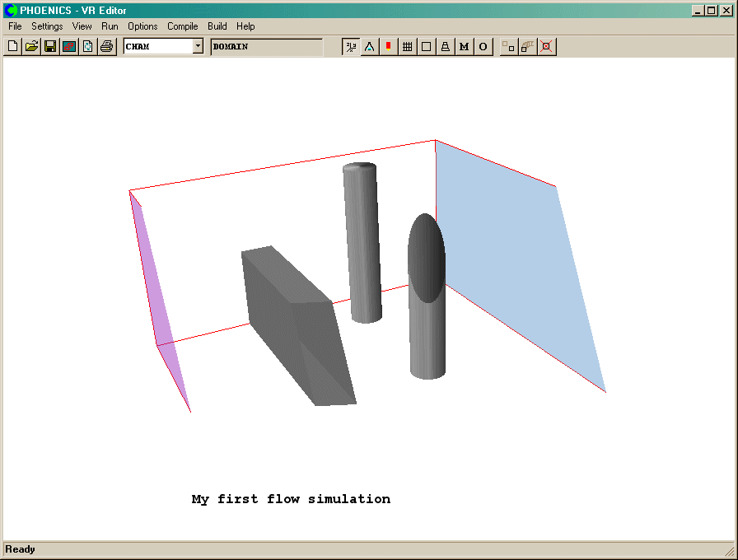
Task: Click the bold O toolbar button
Action: 483,47
